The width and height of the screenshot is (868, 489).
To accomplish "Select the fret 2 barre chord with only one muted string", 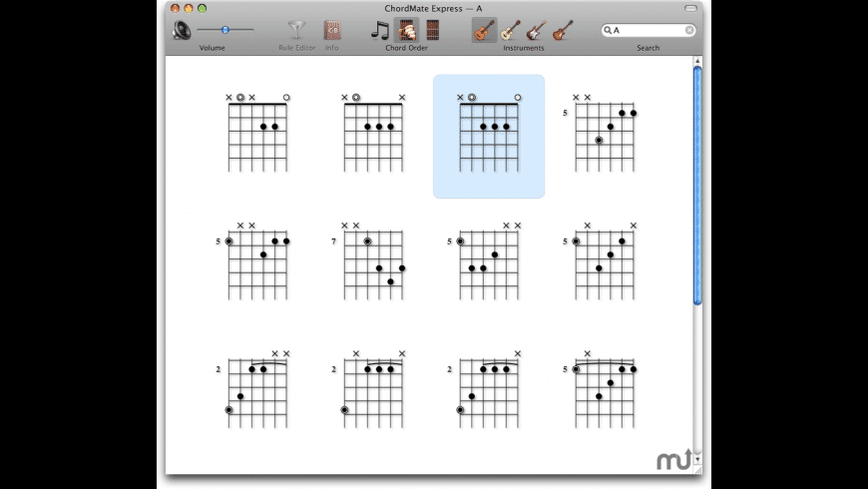I will (484, 389).
